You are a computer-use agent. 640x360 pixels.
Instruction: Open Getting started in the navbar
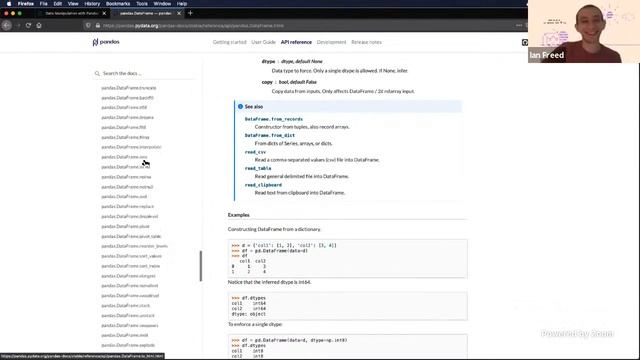(229, 42)
